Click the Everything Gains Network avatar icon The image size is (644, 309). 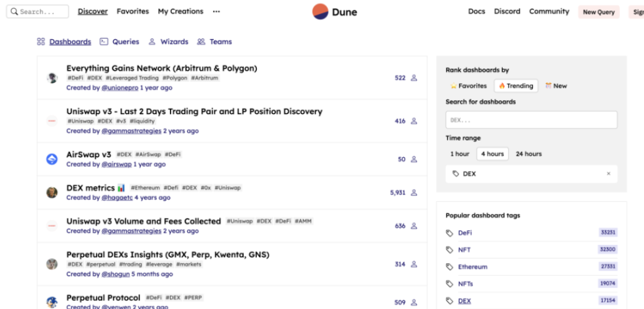pos(52,78)
